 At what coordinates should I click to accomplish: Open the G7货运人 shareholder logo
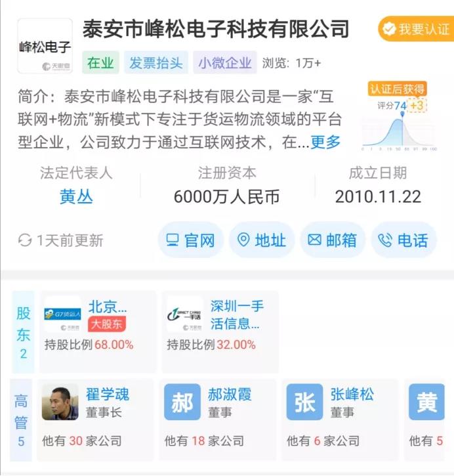pyautogui.click(x=63, y=314)
